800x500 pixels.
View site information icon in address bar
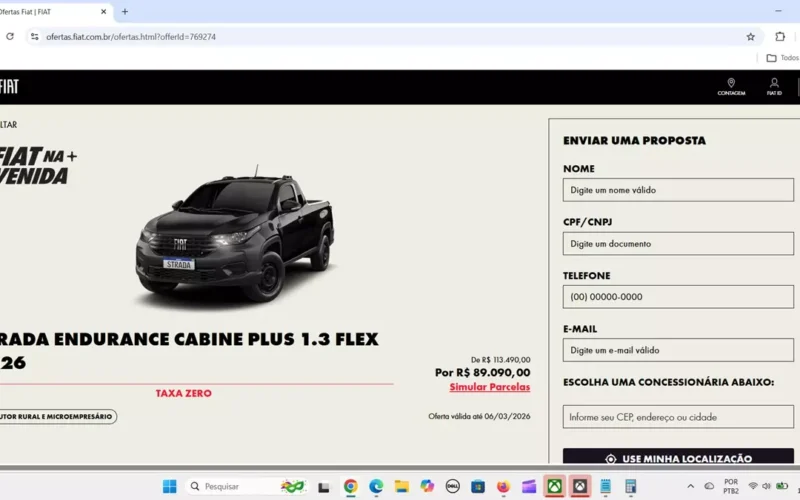[x=34, y=37]
